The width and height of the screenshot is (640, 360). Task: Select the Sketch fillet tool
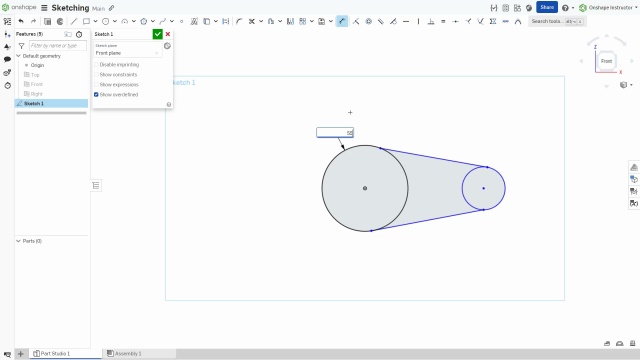239,21
